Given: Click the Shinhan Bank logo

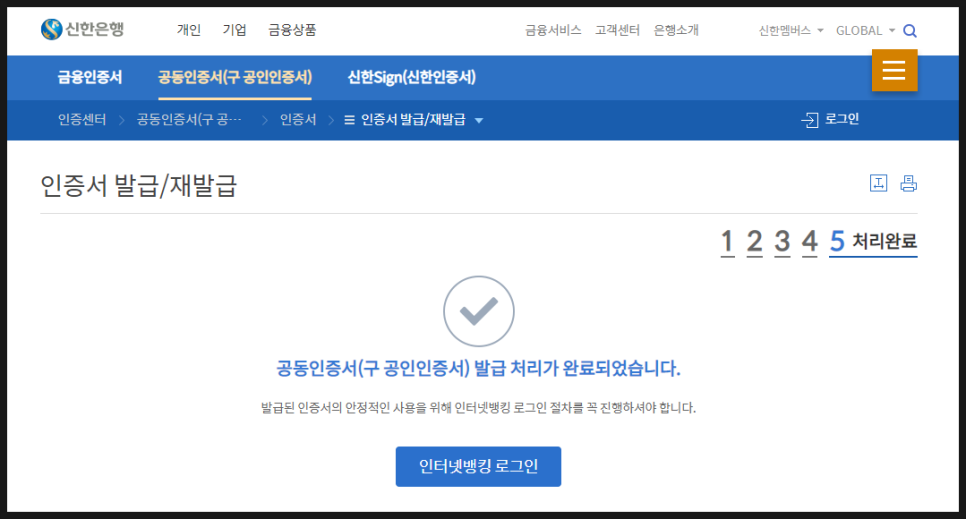Looking at the screenshot, I should tap(83, 29).
